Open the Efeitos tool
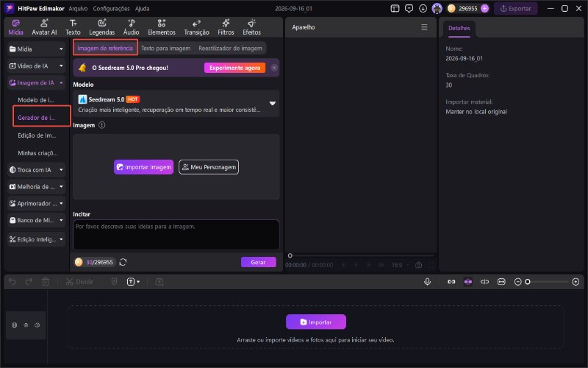The height and width of the screenshot is (368, 588). click(x=251, y=27)
